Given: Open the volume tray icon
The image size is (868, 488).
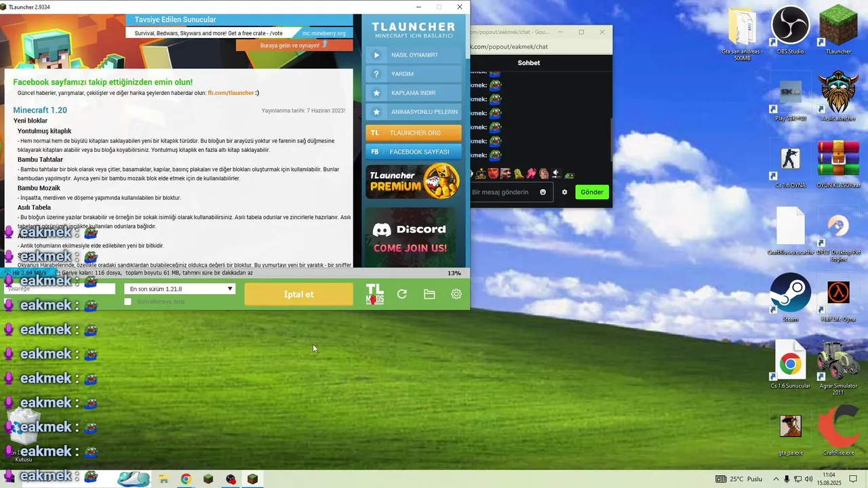Looking at the screenshot, I should pyautogui.click(x=809, y=479).
